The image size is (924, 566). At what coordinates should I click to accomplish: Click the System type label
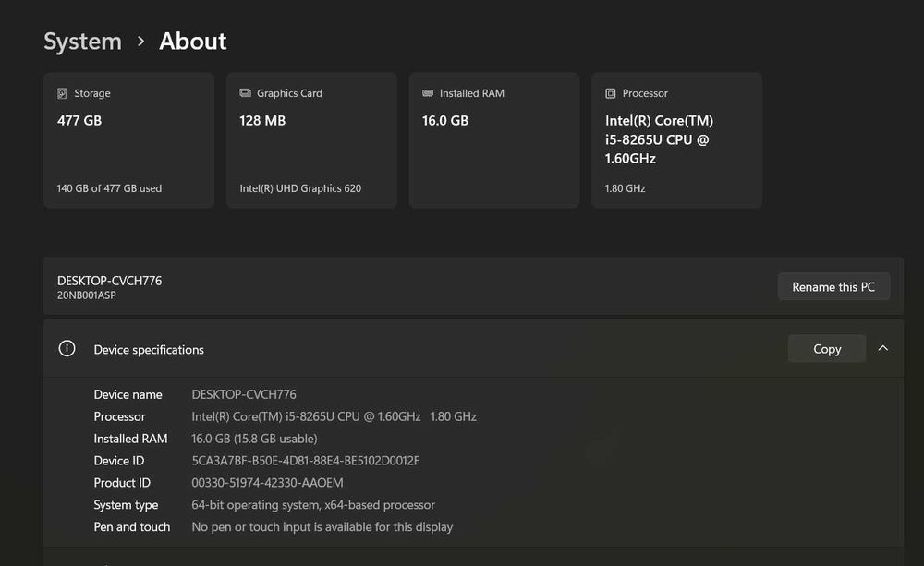point(126,505)
